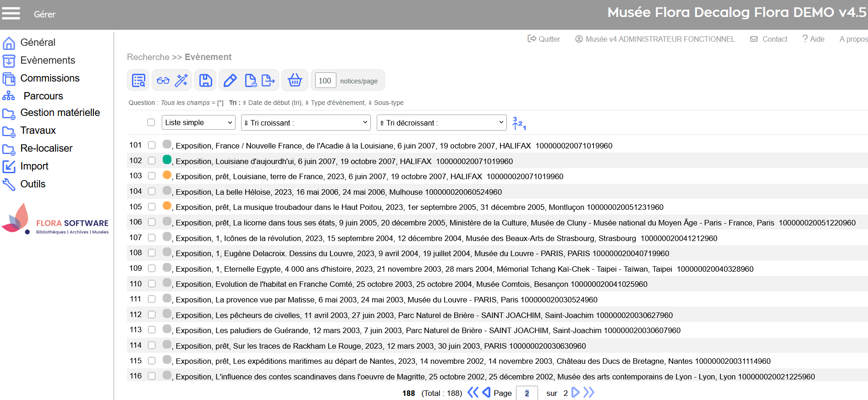
Task: Select checkbox for row 110
Action: click(152, 284)
